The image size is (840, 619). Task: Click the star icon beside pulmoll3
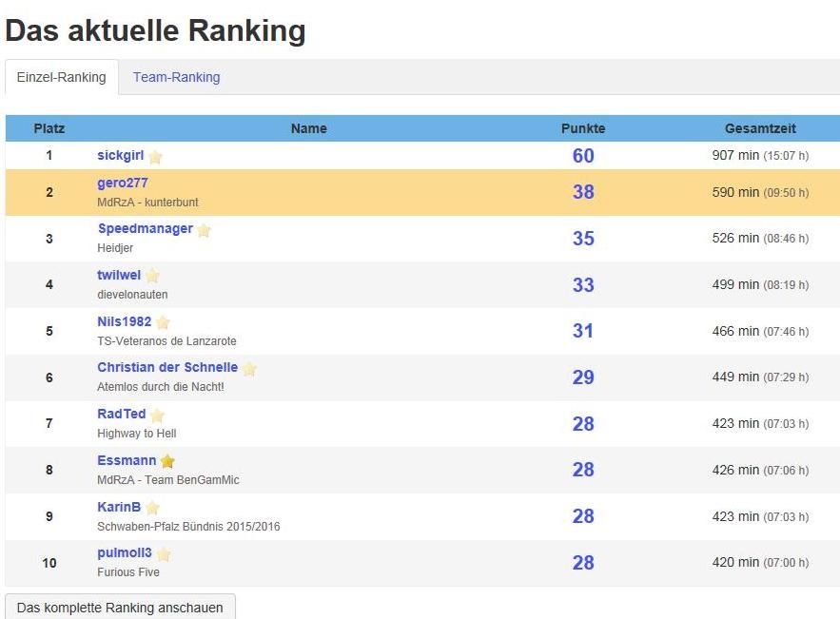click(x=164, y=554)
